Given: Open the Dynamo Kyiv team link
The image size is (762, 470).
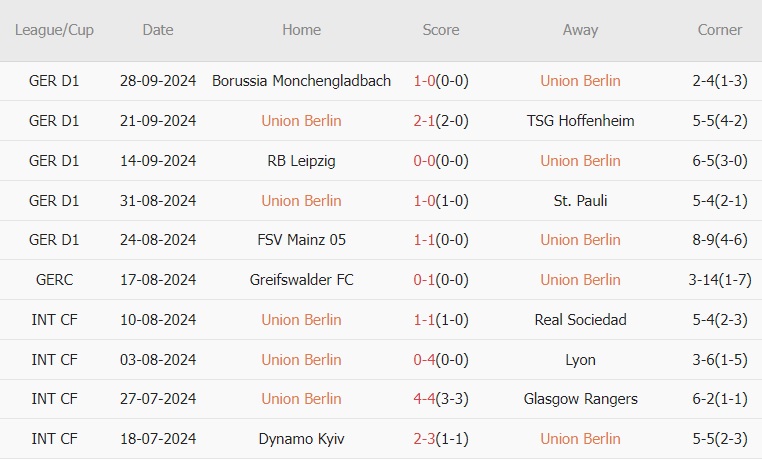Looking at the screenshot, I should pos(301,439).
